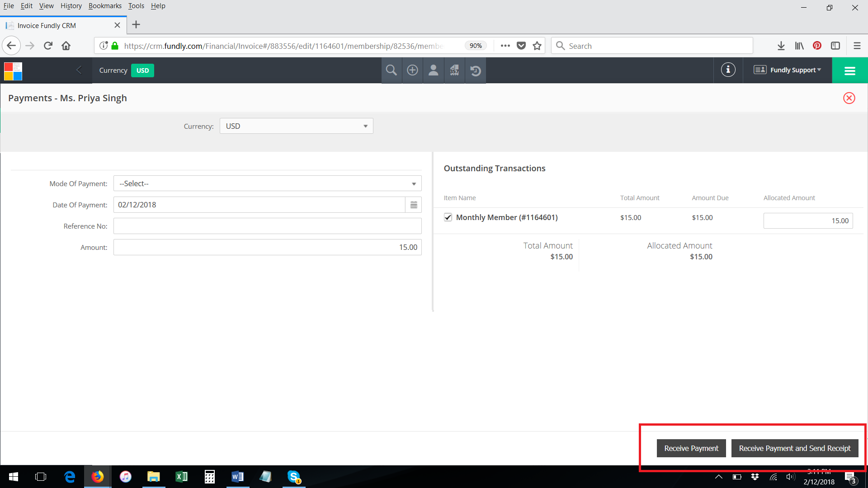
Task: Open Firefox library icon
Action: click(799, 46)
